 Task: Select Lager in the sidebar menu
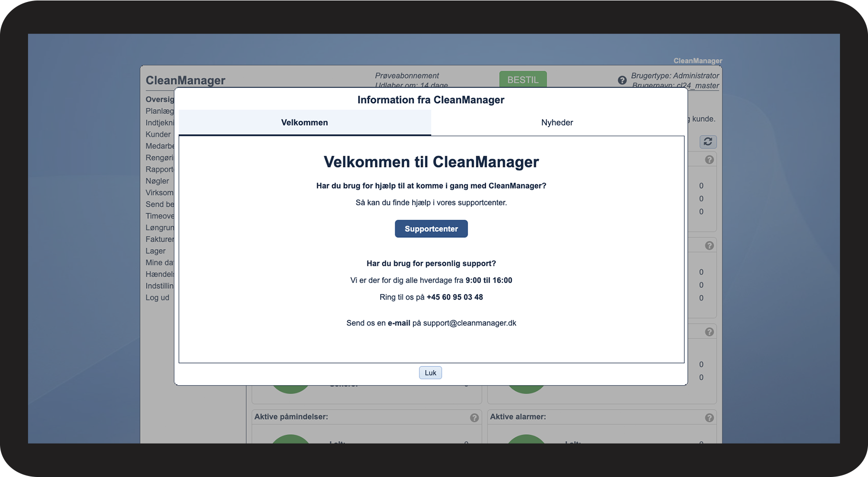(155, 251)
